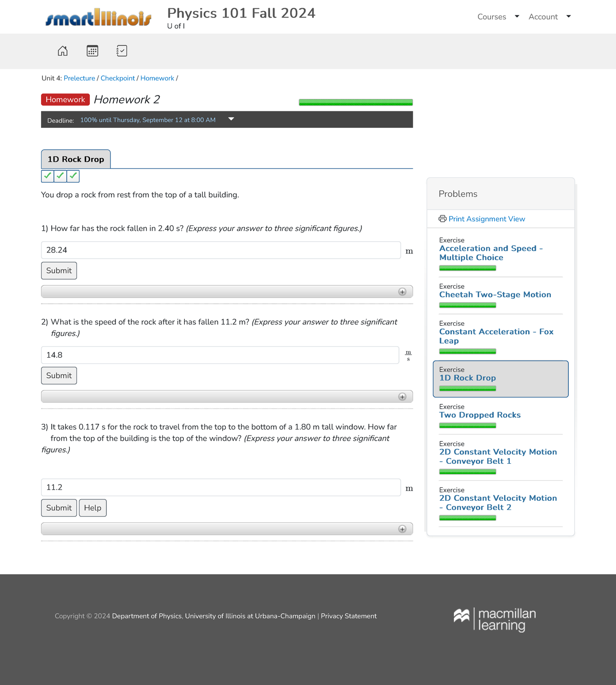Viewport: 616px width, 685px height.
Task: Click the Macmillan Learning logo
Action: click(495, 619)
